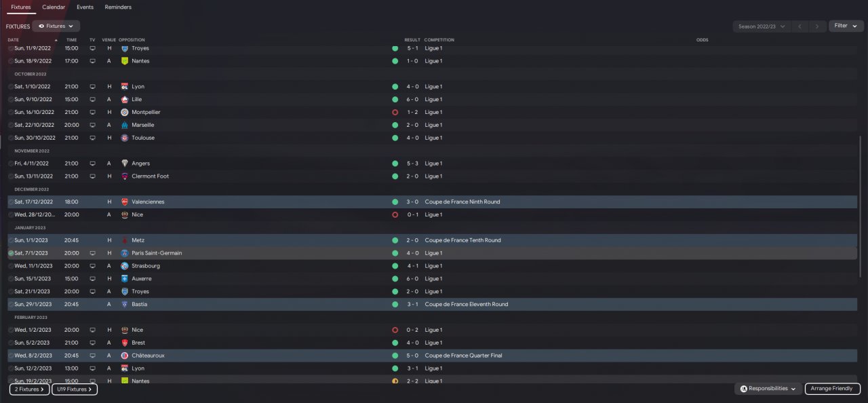This screenshot has height=403, width=868.
Task: Click the Paris Saint-Germain club badge
Action: (125, 253)
